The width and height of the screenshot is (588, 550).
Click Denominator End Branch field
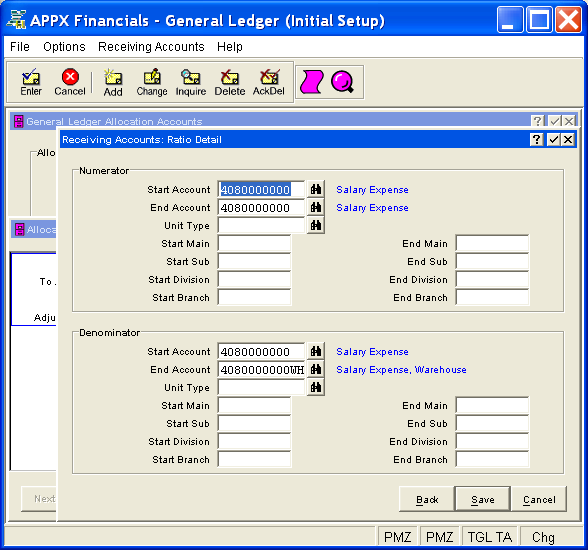(492, 459)
